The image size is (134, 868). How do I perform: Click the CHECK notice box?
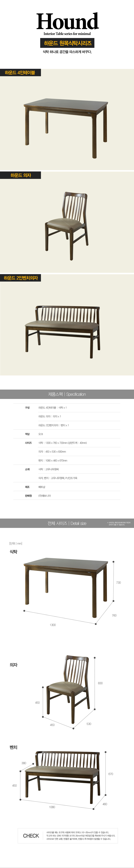pos(67,836)
